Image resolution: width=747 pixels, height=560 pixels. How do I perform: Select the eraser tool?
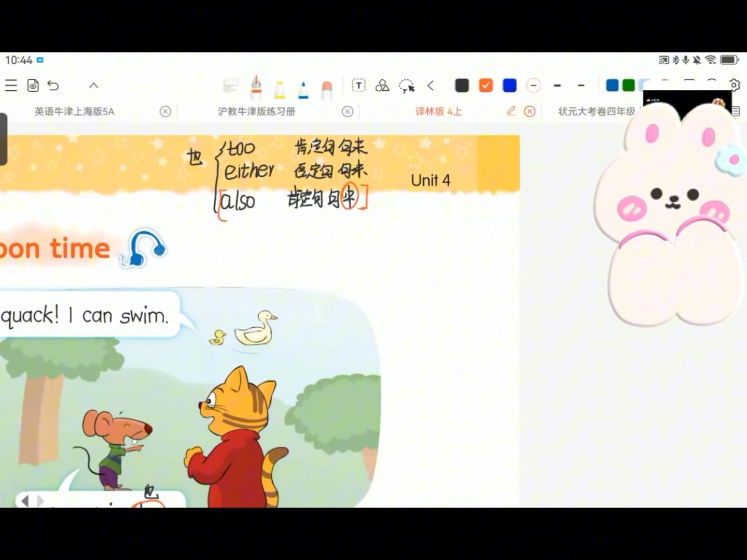pyautogui.click(x=327, y=89)
